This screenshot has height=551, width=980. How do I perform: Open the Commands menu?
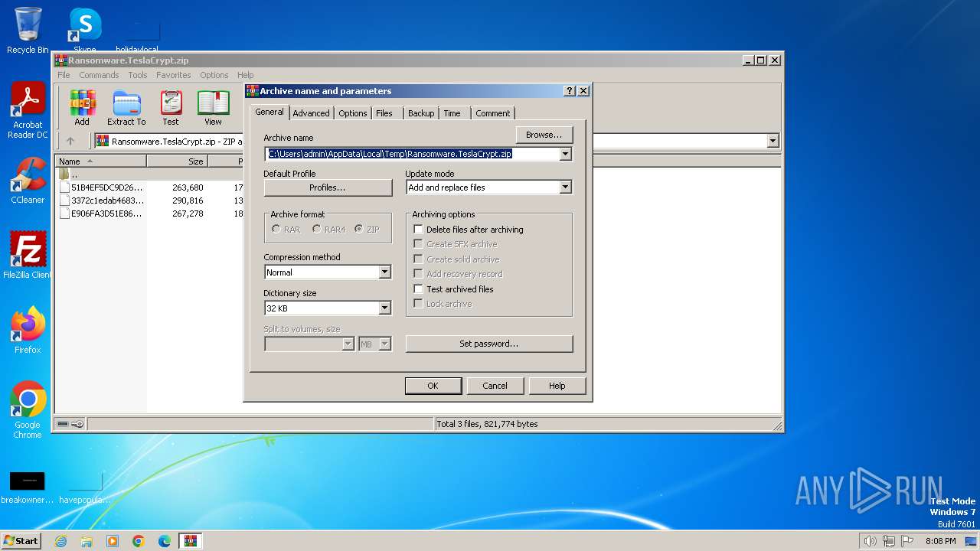99,75
